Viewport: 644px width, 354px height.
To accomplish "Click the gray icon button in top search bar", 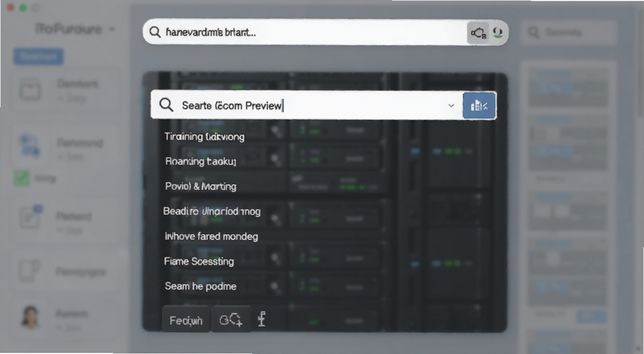I will [x=478, y=33].
